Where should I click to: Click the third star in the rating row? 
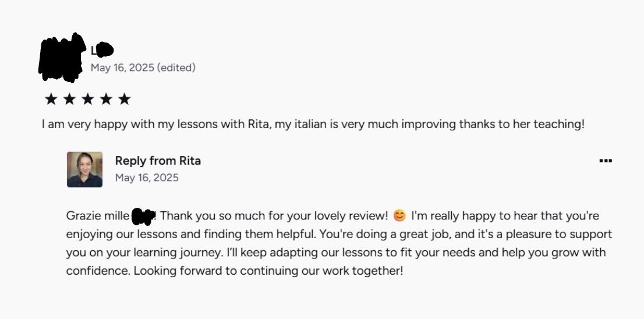[87, 99]
